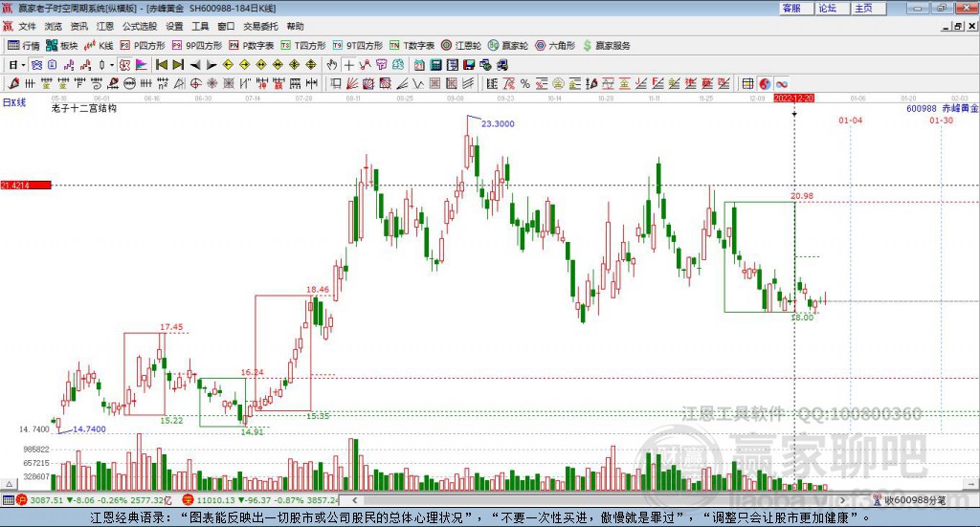Click the 01-30 date cycle label
The image size is (980, 527).
tap(941, 120)
